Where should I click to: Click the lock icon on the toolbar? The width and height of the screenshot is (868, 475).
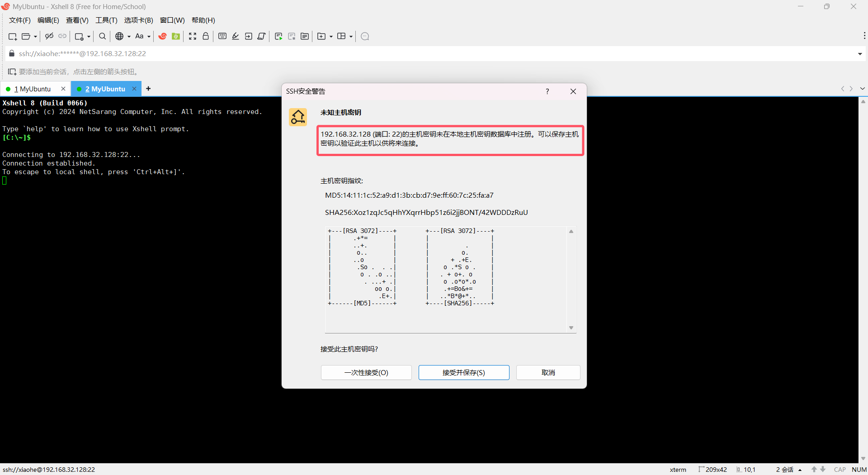206,36
